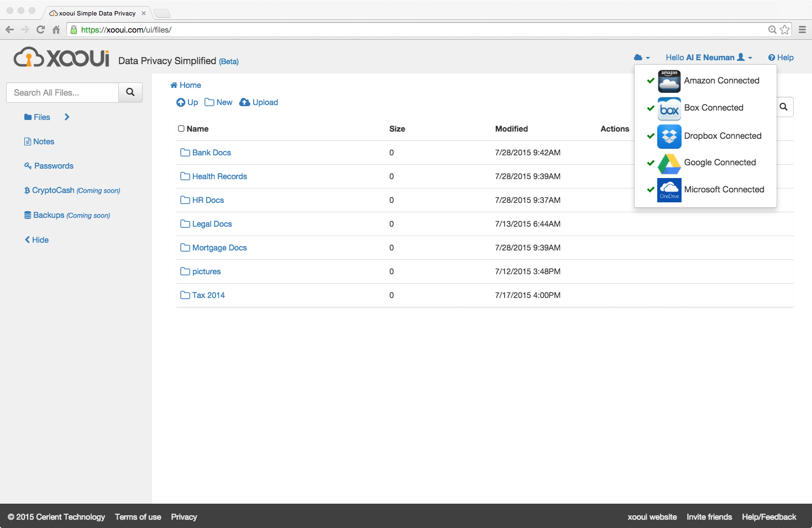The height and width of the screenshot is (528, 812).
Task: Click the search magnifier button beside Search All Files
Action: tap(130, 92)
